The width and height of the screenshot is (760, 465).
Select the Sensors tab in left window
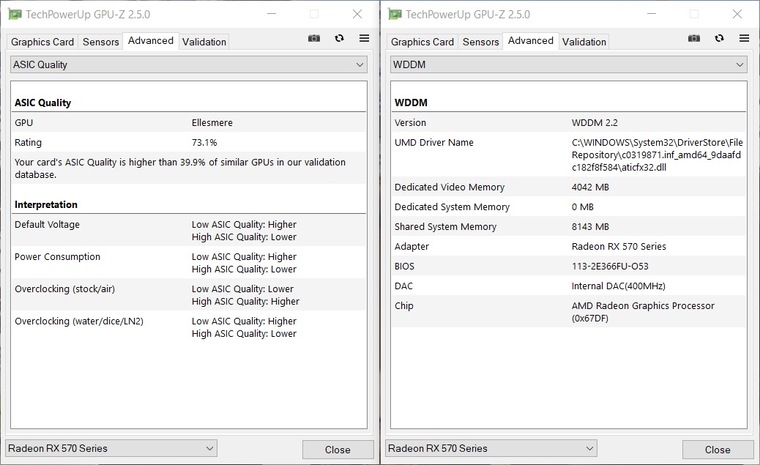pos(101,42)
